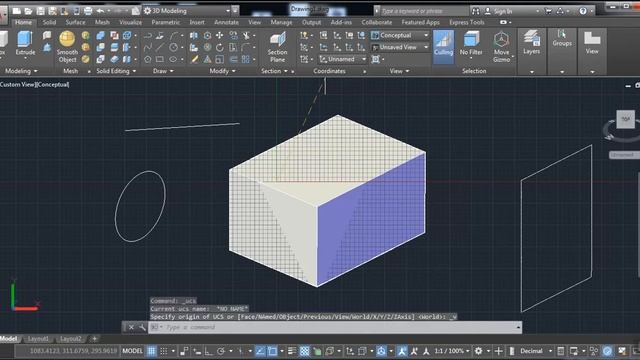Select the Array modify tool
Image resolution: width=640 pixels, height=360 pixels.
tap(245, 59)
